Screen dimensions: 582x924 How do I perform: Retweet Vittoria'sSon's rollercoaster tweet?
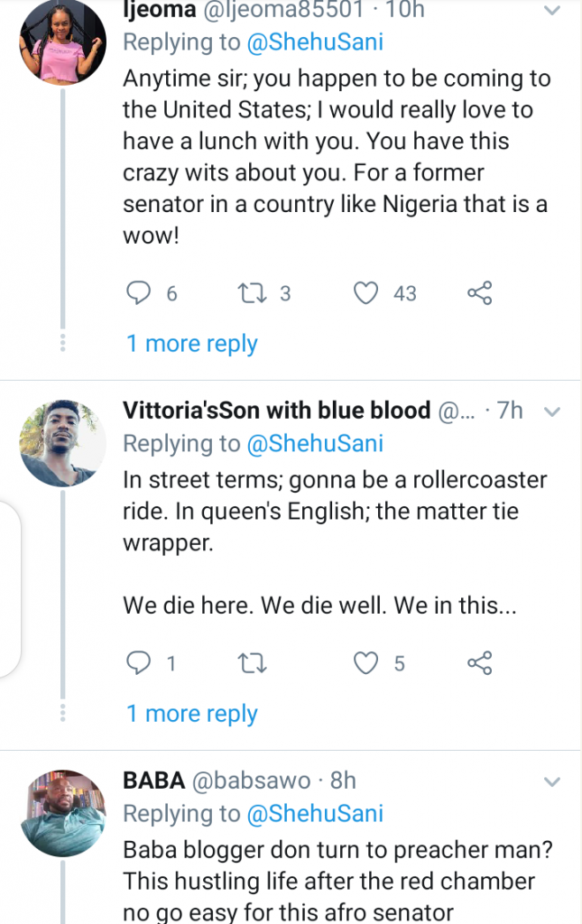click(x=250, y=664)
